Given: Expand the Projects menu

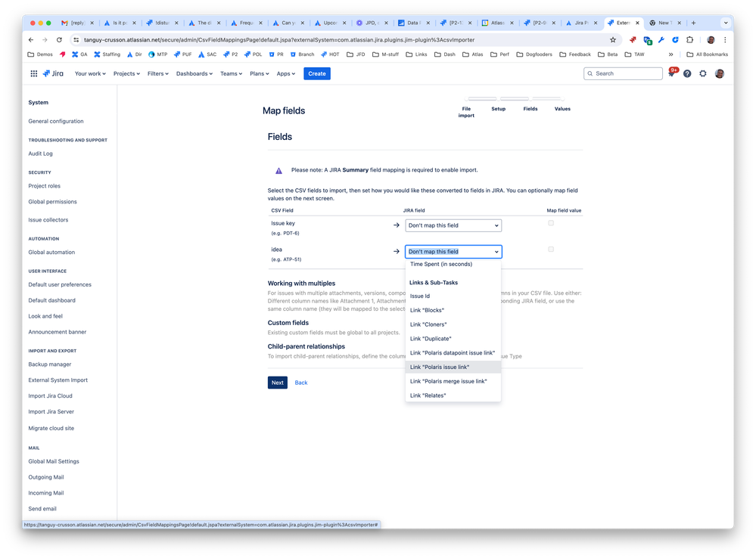Looking at the screenshot, I should click(x=126, y=74).
